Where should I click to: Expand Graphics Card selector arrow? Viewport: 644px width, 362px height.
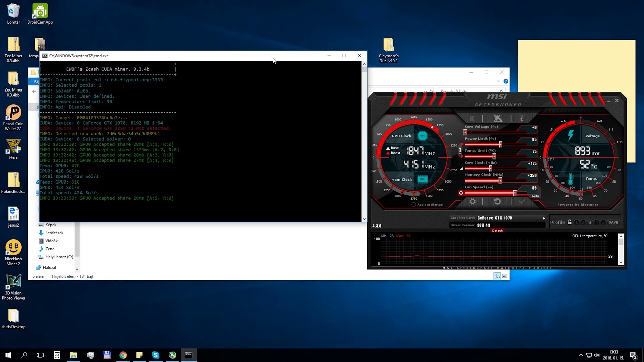point(544,218)
